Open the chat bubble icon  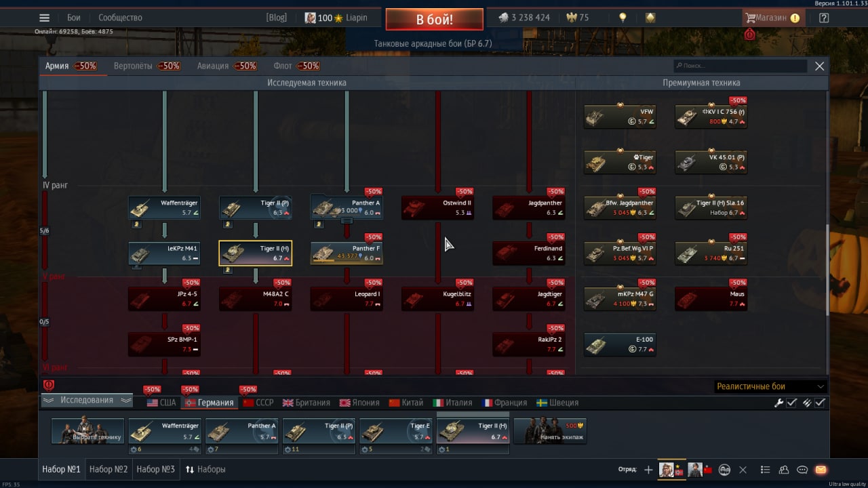tap(802, 470)
